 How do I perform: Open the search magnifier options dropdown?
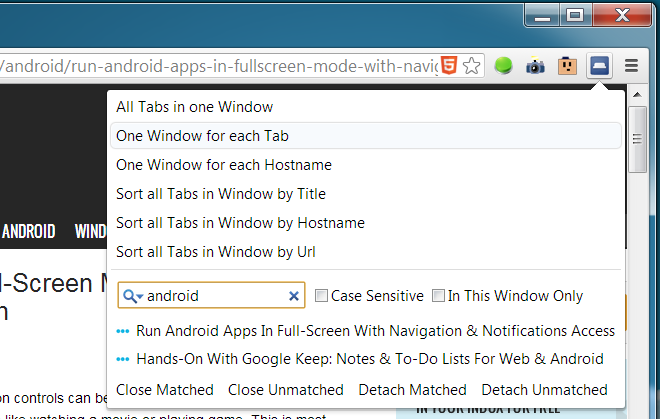click(133, 296)
